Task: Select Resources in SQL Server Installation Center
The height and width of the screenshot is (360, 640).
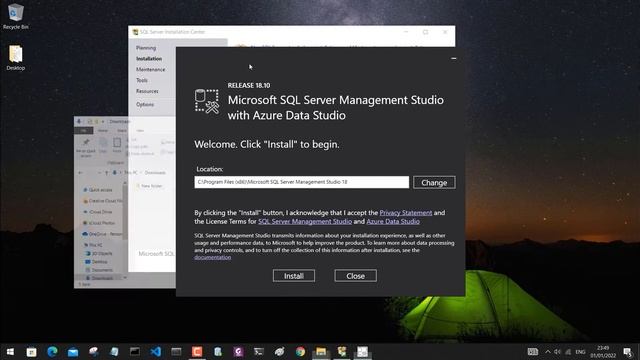Action: pos(147,91)
